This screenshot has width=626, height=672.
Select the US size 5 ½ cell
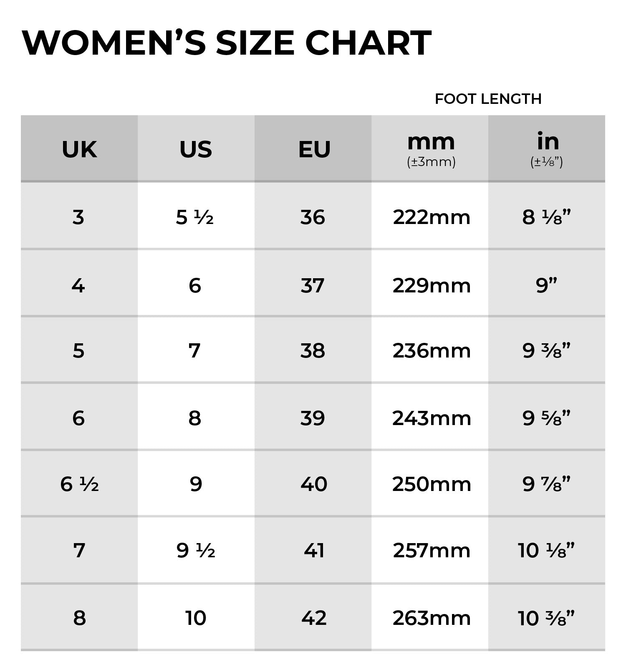(x=195, y=217)
